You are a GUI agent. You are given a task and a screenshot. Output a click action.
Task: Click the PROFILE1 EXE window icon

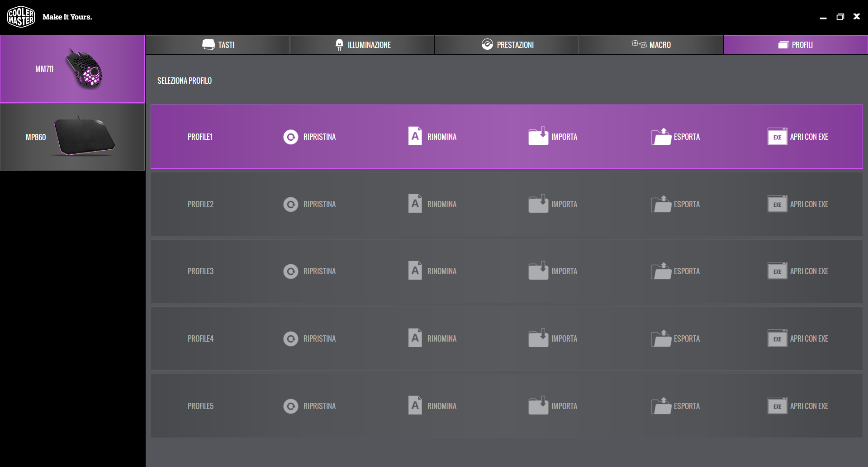(x=778, y=136)
